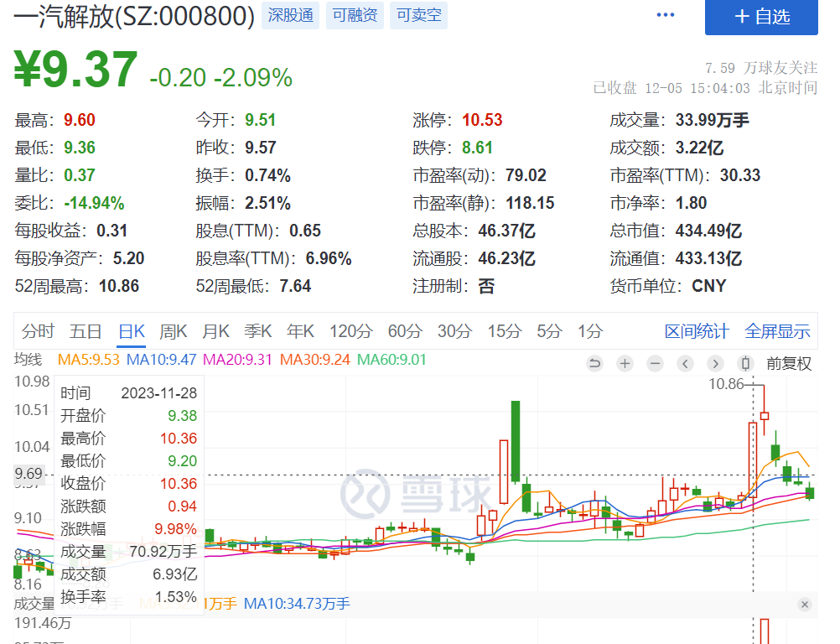The height and width of the screenshot is (644, 840).
Task: Click the tooltip date 2023-11-28
Action: 158,393
